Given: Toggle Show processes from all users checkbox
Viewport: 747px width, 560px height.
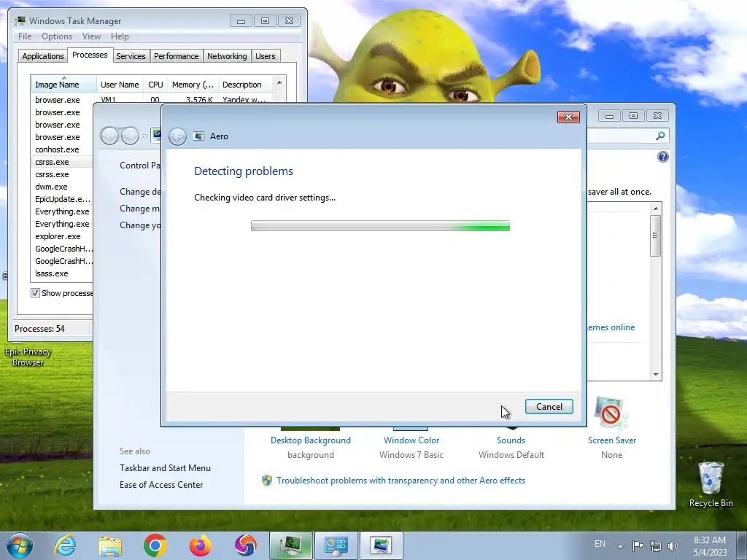Looking at the screenshot, I should pos(35,293).
